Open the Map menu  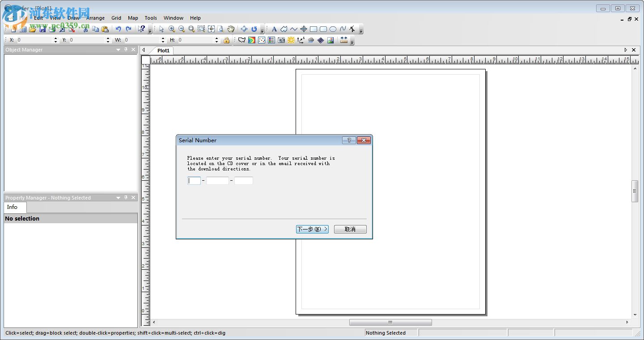pos(133,18)
